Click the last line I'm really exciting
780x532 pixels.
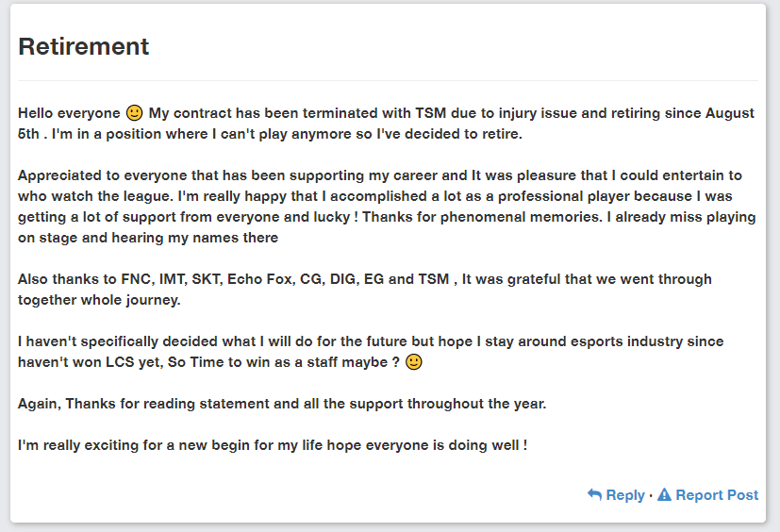point(273,445)
